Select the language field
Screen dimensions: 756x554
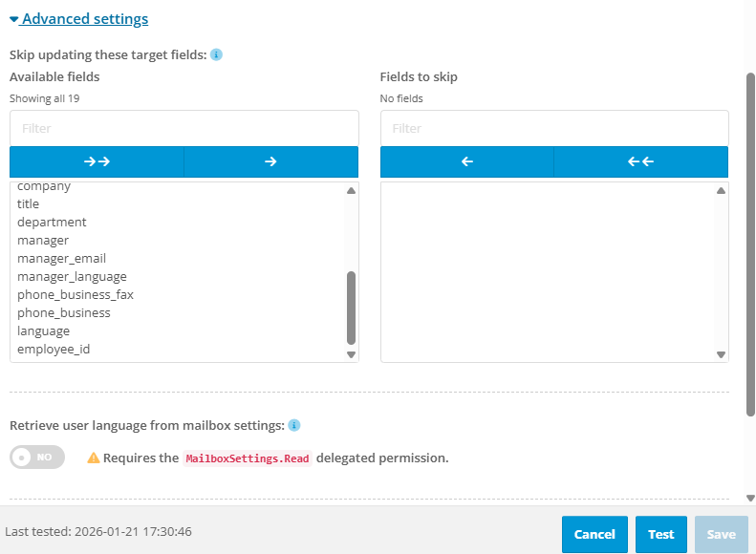43,331
